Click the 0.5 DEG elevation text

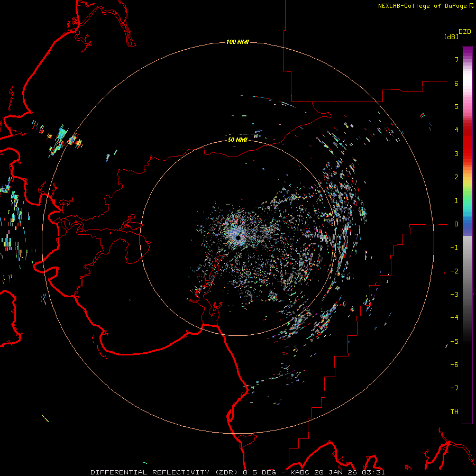tap(259, 472)
